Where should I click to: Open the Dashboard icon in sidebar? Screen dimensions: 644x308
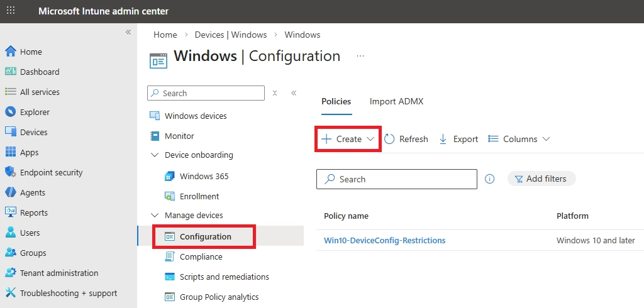[11, 72]
